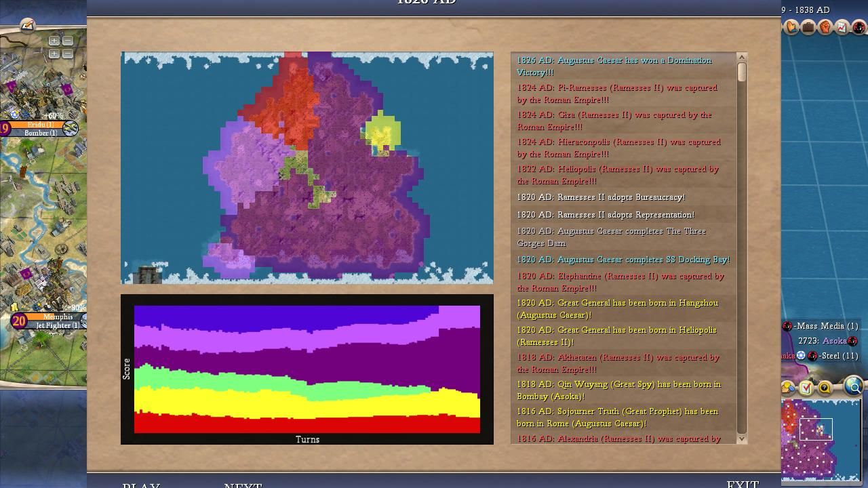
Task: Click the Score axis label on graph
Action: click(126, 369)
